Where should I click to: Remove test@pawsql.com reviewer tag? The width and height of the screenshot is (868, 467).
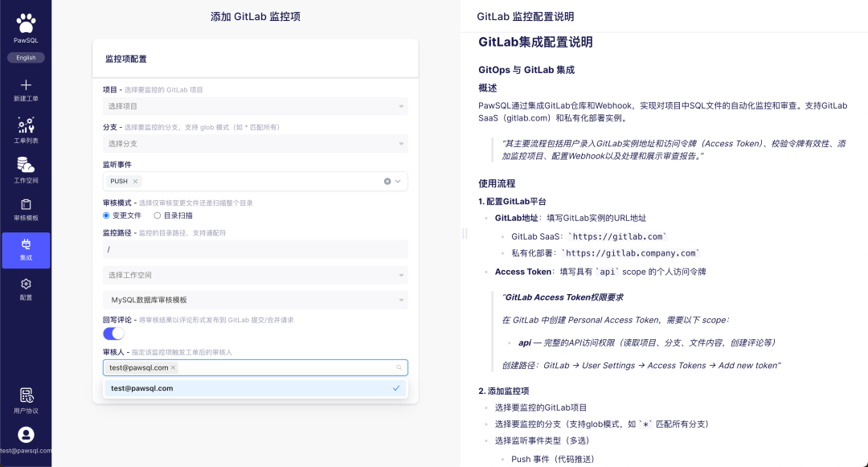tap(174, 367)
